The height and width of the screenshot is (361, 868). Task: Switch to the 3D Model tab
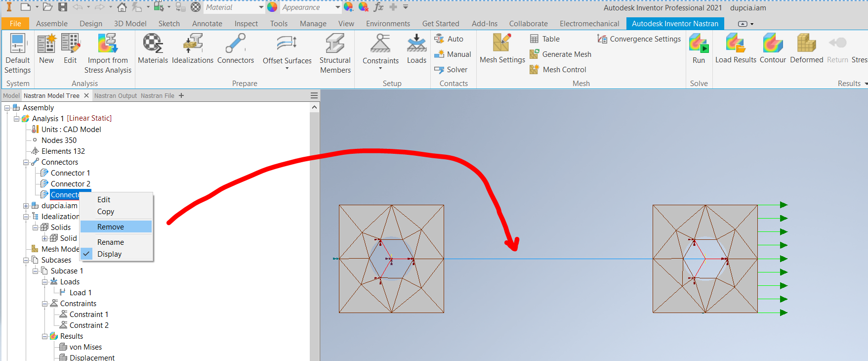click(x=130, y=24)
